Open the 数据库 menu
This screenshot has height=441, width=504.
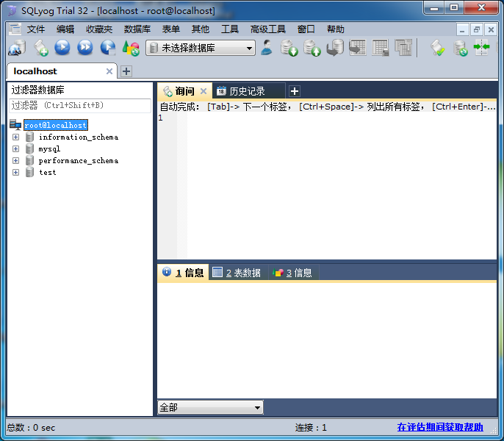[x=137, y=29]
